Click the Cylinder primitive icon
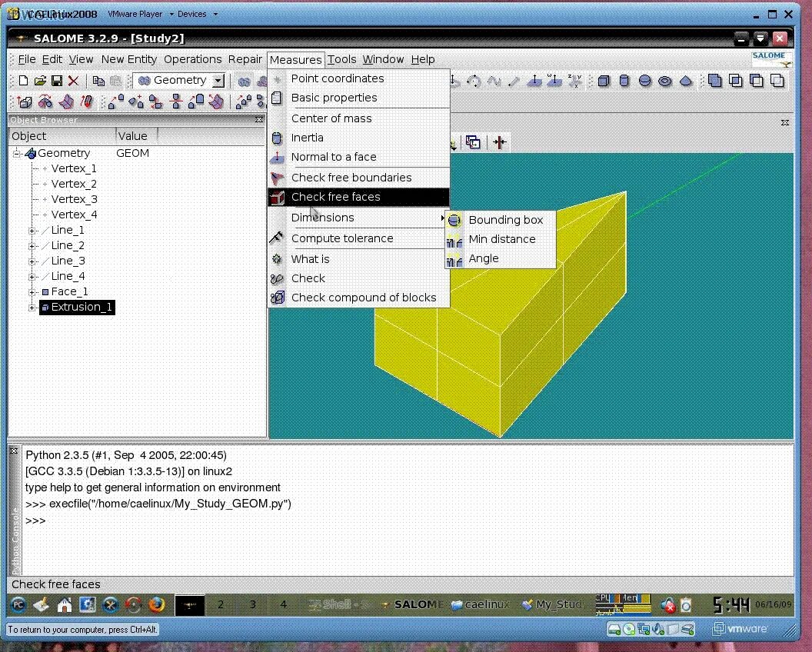This screenshot has height=652, width=812. coord(624,81)
